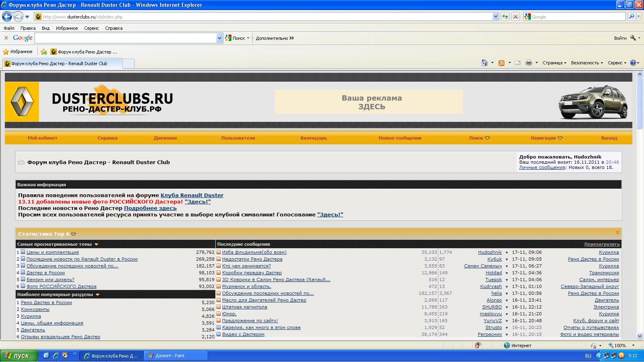Open the Вид menu
This screenshot has width=644, height=362.
tap(45, 28)
